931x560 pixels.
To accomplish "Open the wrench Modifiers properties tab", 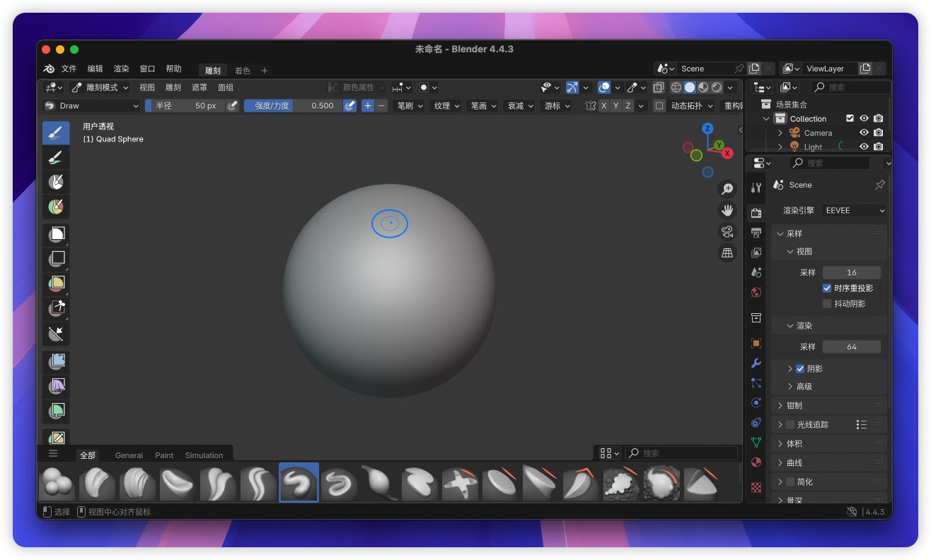I will [756, 363].
